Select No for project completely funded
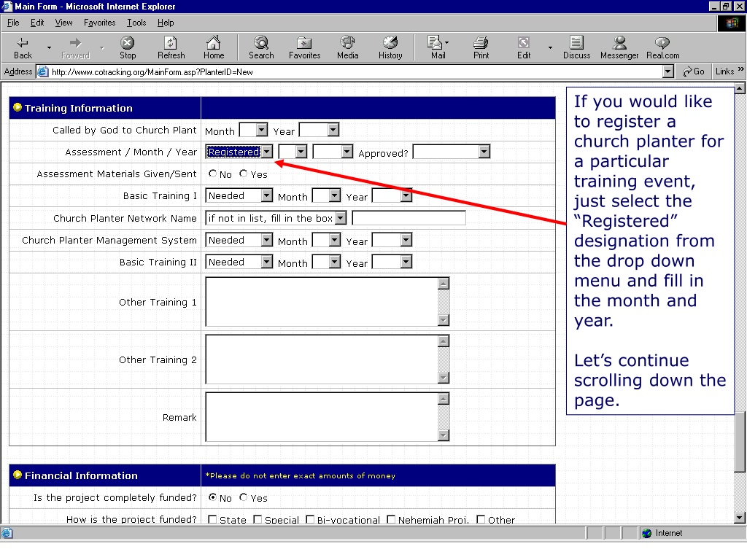This screenshot has height=560, width=747. (212, 497)
